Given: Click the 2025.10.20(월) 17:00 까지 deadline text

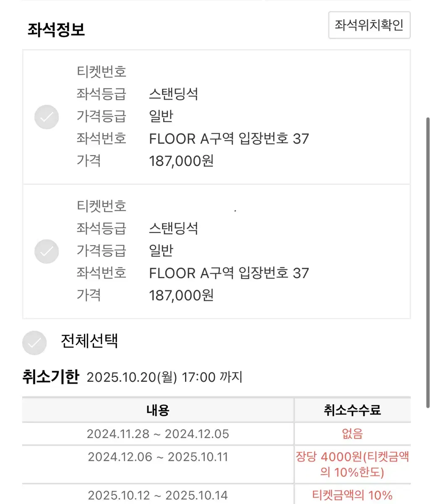Looking at the screenshot, I should tap(164, 377).
